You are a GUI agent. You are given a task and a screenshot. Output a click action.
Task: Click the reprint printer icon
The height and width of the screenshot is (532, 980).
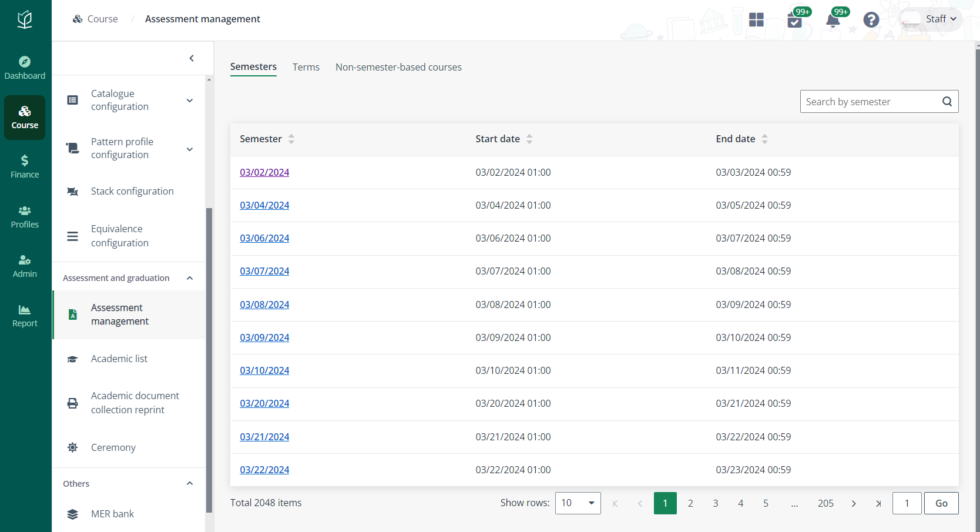click(x=72, y=403)
